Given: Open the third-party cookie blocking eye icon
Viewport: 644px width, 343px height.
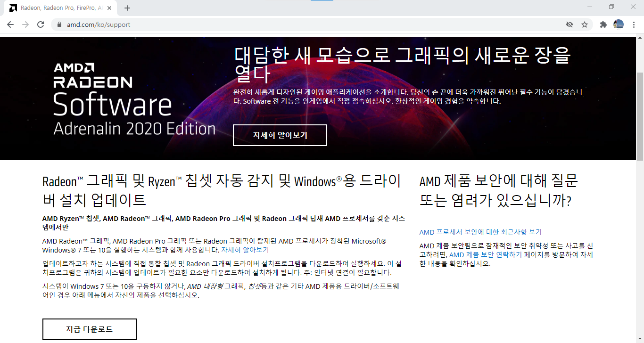Looking at the screenshot, I should [570, 24].
